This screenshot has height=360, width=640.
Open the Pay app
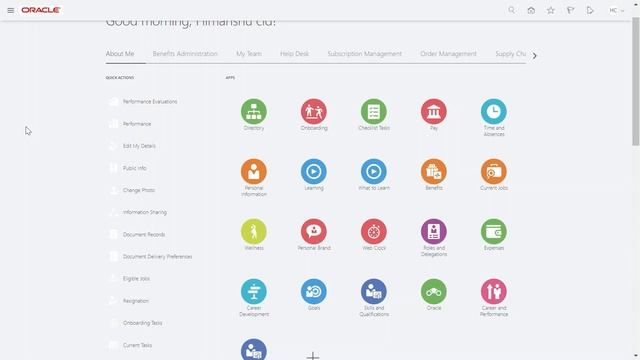[434, 111]
